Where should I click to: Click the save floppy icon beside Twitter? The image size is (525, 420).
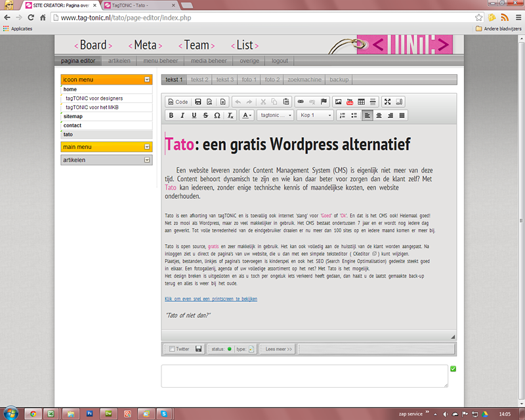click(x=199, y=349)
